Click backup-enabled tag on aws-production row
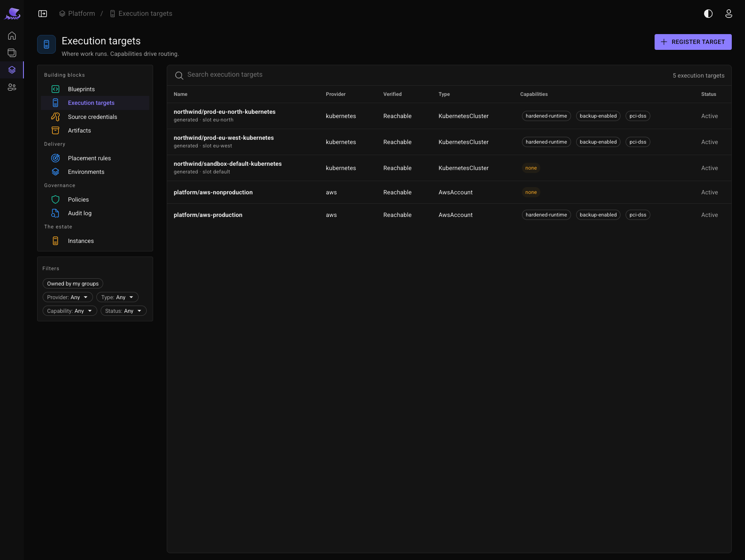 (598, 215)
